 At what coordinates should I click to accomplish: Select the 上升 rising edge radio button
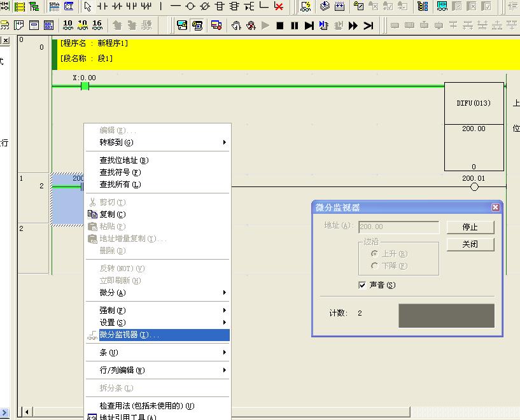click(374, 254)
